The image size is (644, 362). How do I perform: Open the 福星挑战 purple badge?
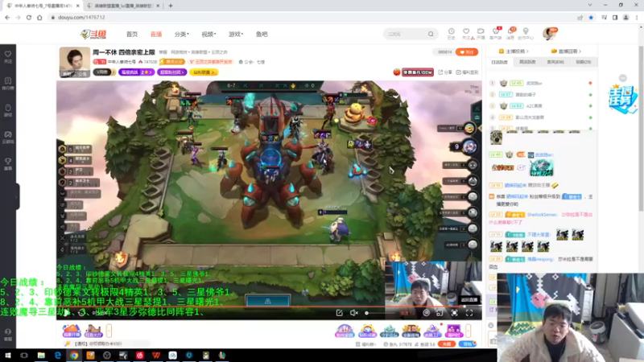pyautogui.click(x=136, y=72)
